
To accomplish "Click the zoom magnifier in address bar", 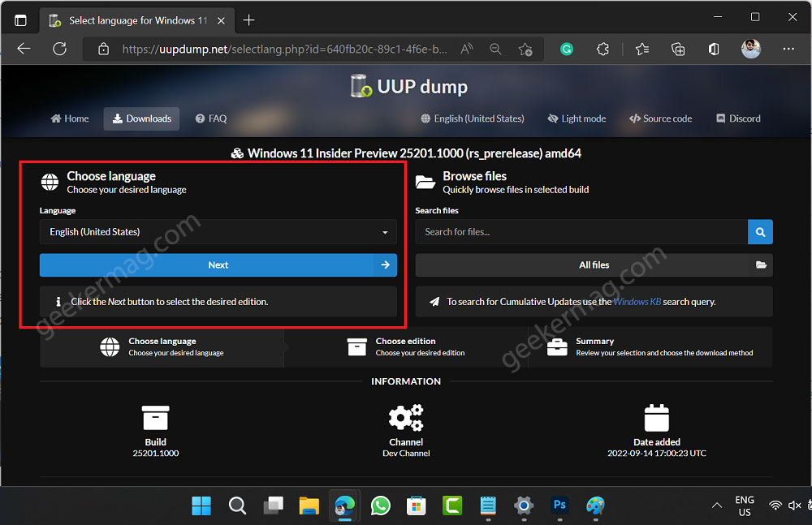I will [495, 49].
